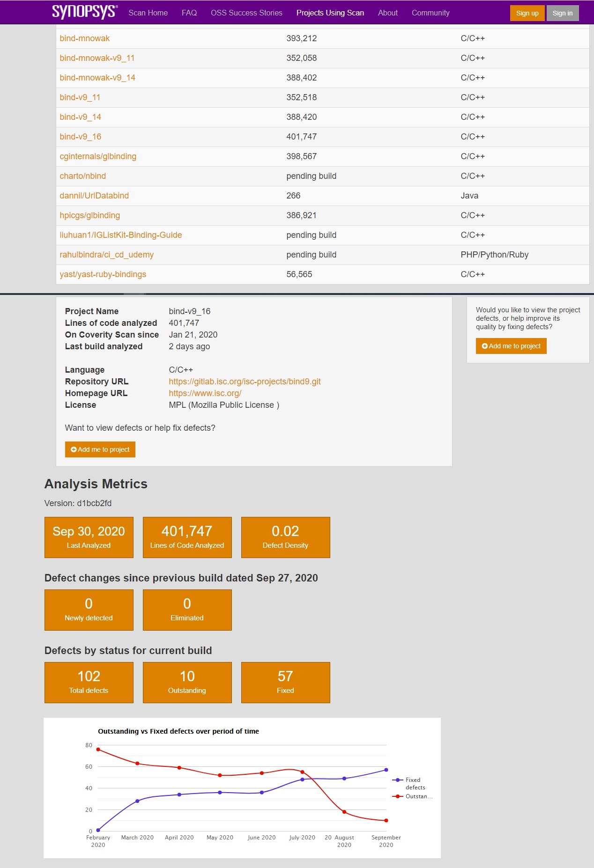Open the gitlab.isc.org repository URL

(245, 382)
